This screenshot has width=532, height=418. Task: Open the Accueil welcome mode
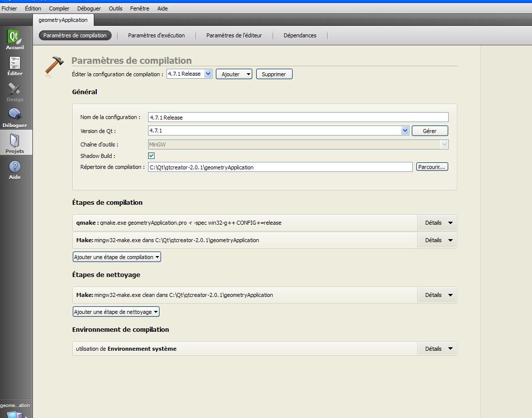14,40
